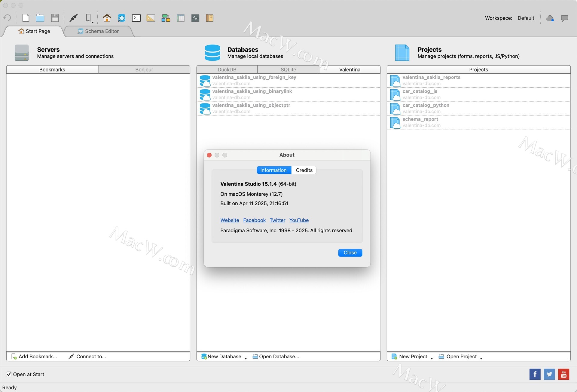Select the Projects tab header

[x=479, y=69]
